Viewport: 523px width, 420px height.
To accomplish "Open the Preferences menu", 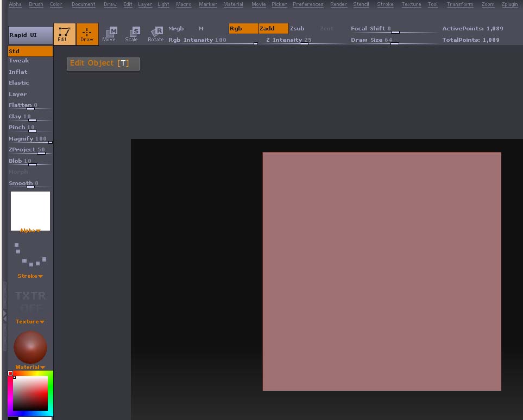I will [308, 4].
